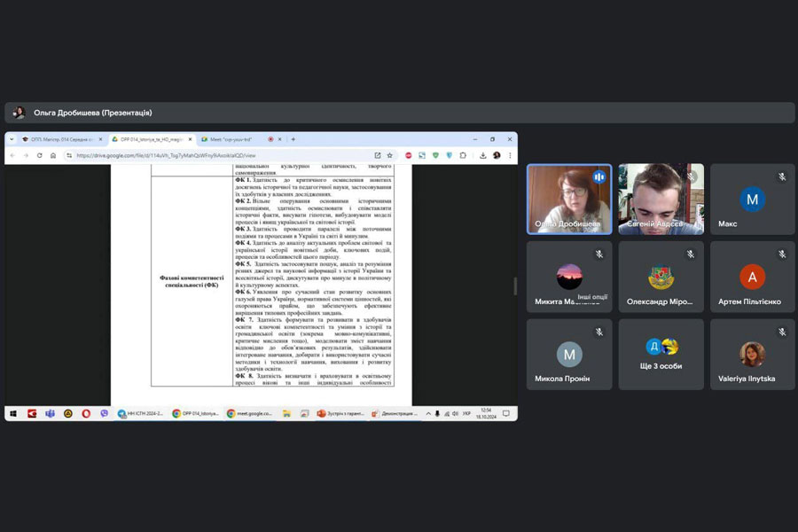
Task: Open the volume tray control
Action: [x=456, y=413]
